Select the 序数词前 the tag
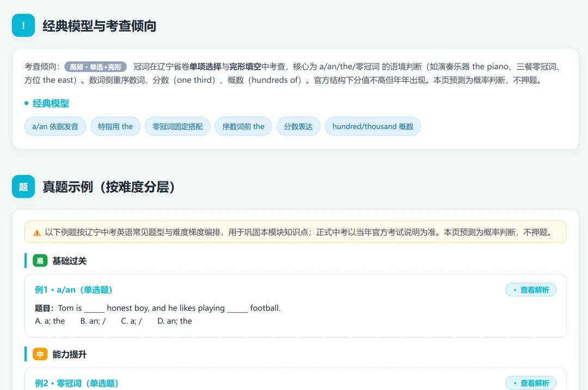The width and height of the screenshot is (588, 390). pos(243,126)
